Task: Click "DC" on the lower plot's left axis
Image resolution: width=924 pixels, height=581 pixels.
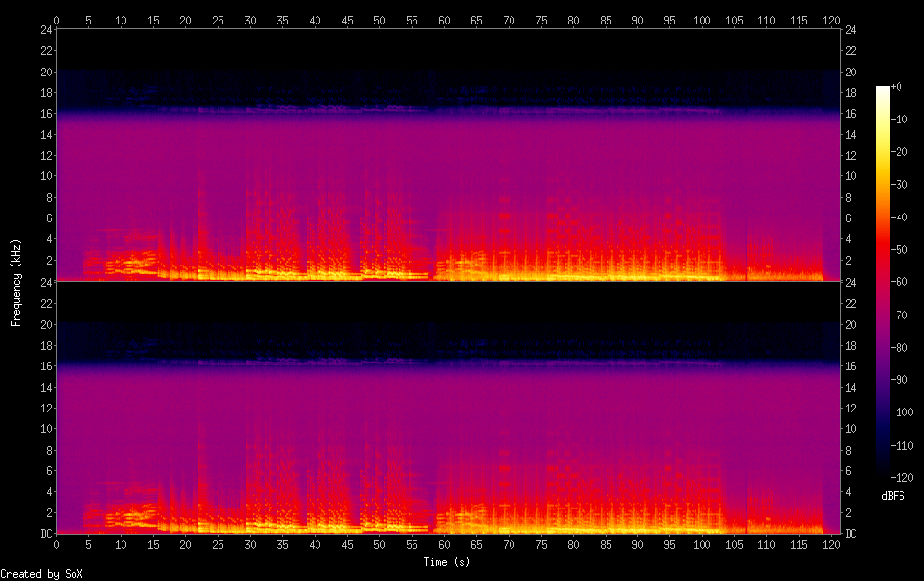Action: (47, 534)
